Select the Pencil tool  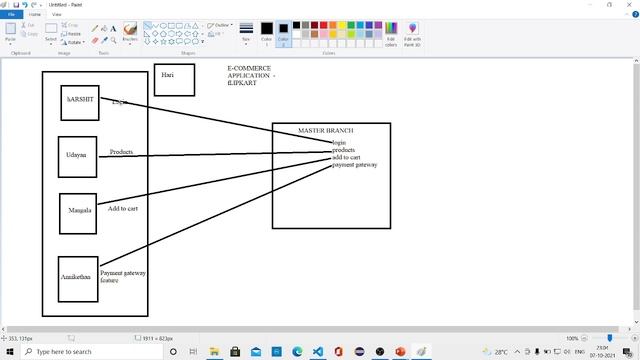pyautogui.click(x=95, y=29)
